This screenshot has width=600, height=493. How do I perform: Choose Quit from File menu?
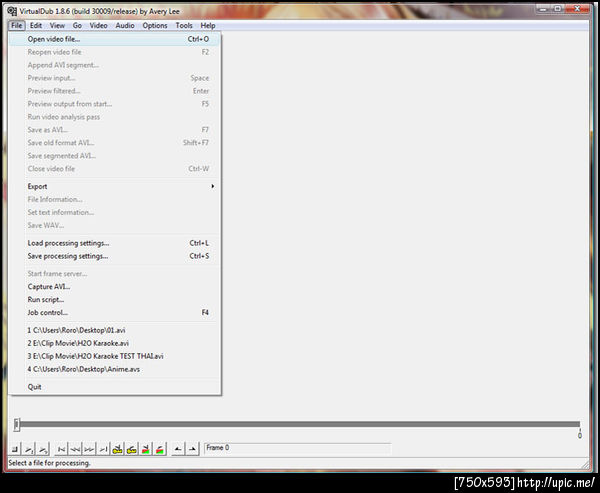(114, 387)
